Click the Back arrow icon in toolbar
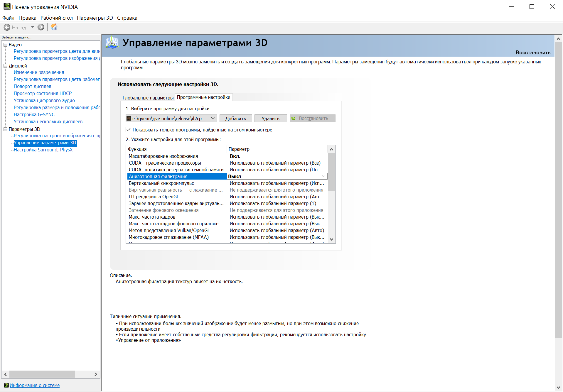 click(7, 27)
